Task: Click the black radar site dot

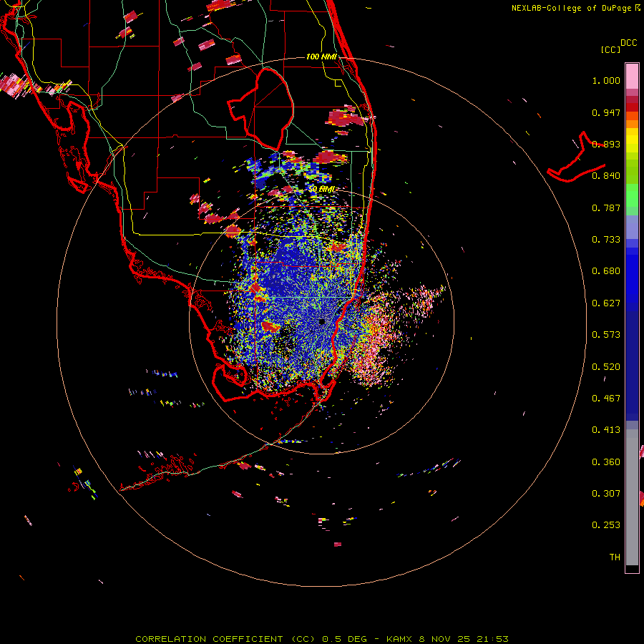Action: pyautogui.click(x=321, y=321)
